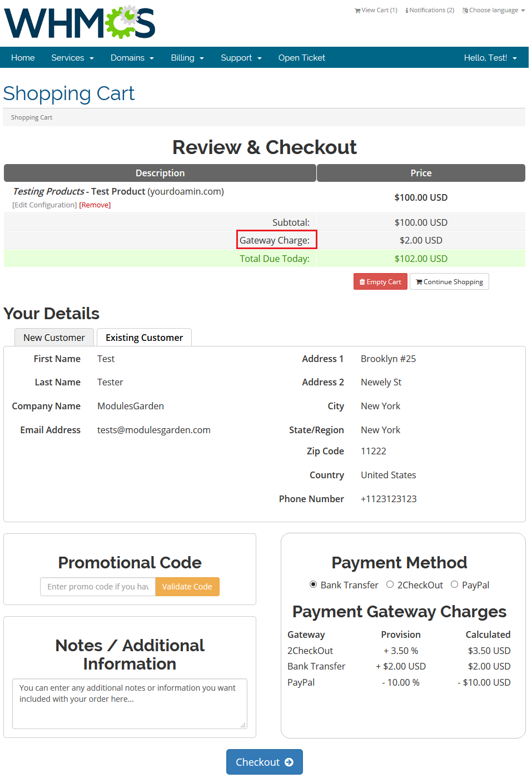The image size is (532, 783).
Task: Click the WHMCS logo
Action: [79, 22]
